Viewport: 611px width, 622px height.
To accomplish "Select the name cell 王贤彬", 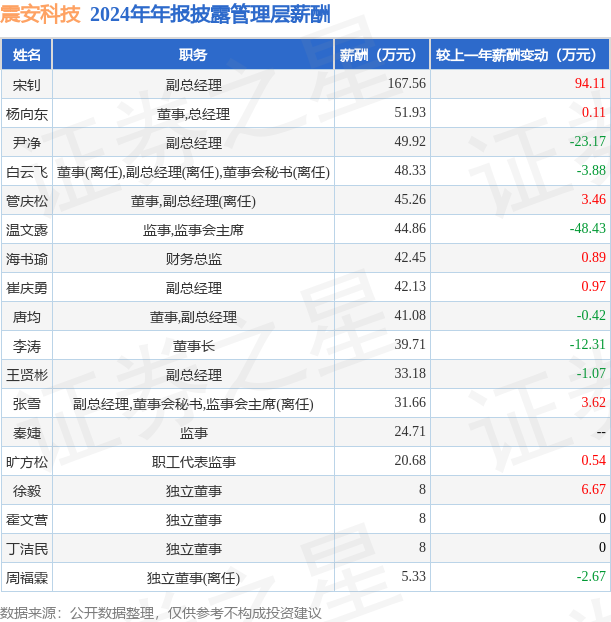I will coord(27,374).
